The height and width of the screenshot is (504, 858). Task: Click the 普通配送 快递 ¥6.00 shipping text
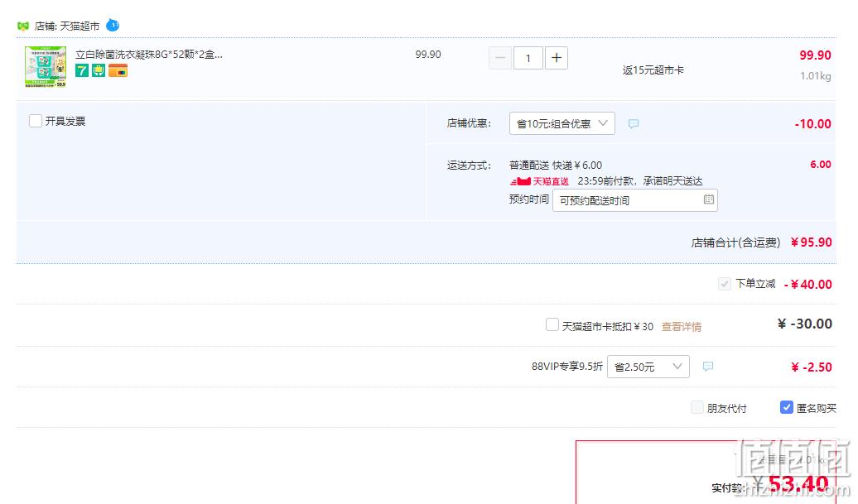556,165
